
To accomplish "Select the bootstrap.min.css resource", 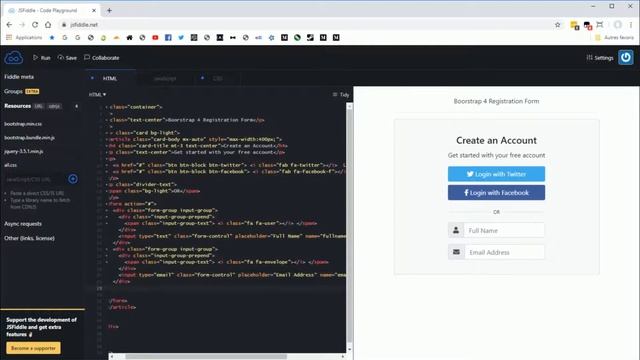I will (23, 124).
